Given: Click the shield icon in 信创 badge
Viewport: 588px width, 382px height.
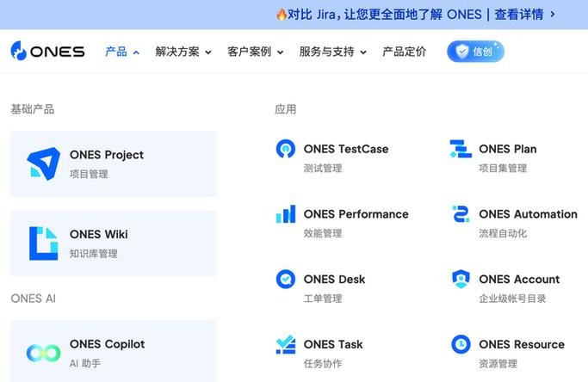Looking at the screenshot, I should tap(462, 52).
